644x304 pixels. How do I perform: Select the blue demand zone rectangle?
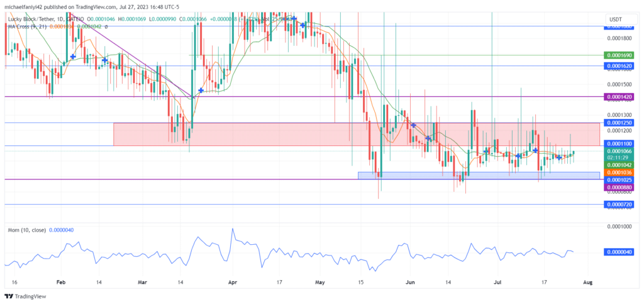pos(479,176)
